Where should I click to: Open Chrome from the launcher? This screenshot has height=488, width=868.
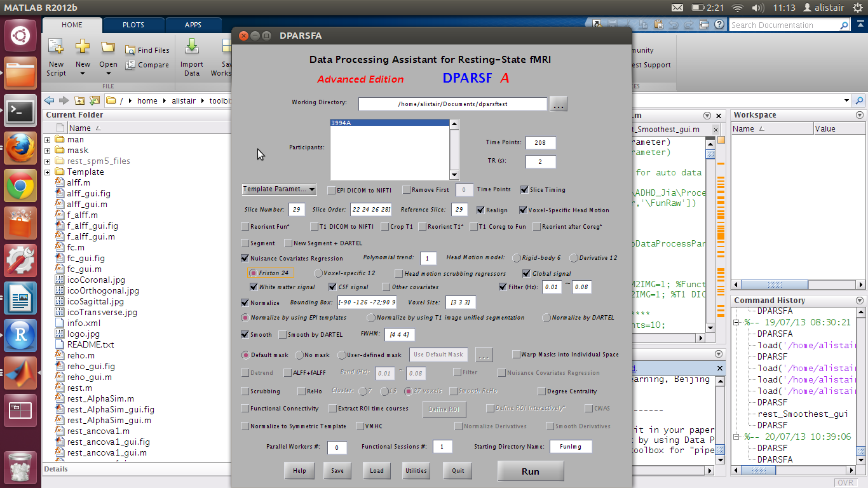pos(20,187)
